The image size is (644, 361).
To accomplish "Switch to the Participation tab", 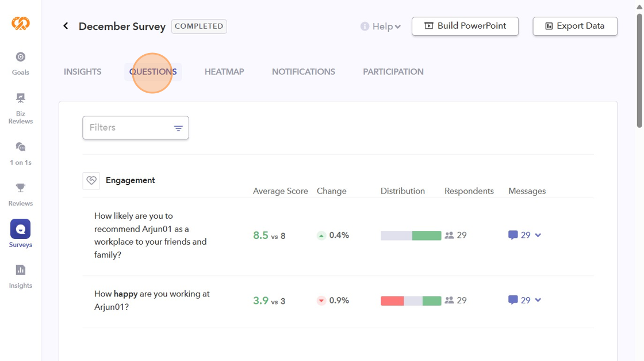I will 393,72.
